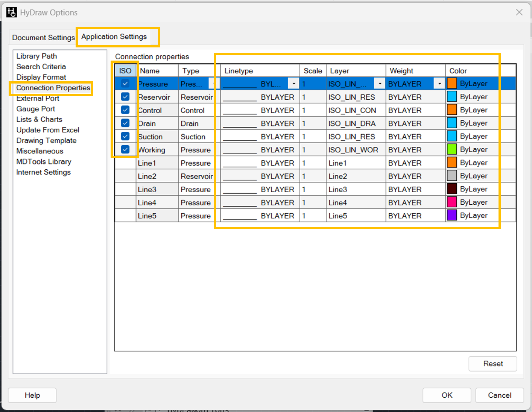532x412 pixels.
Task: Select the BYLAYER weight cell for Line3
Action: click(416, 189)
